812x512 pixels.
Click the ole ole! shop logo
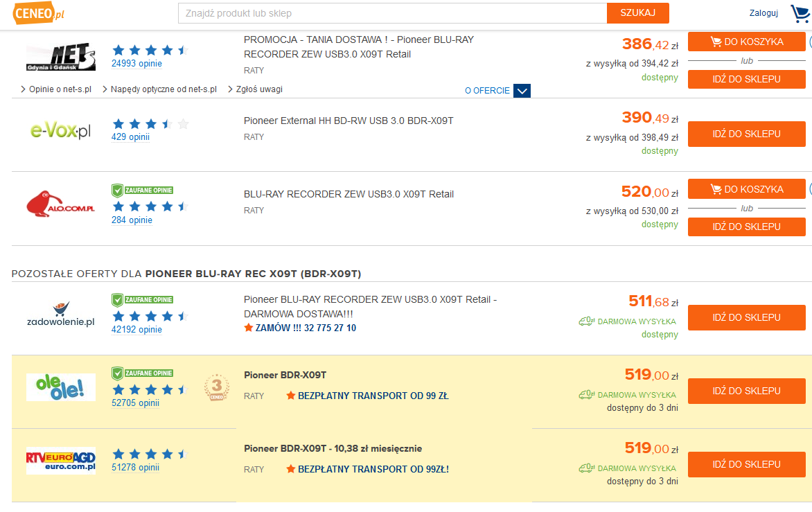pos(60,387)
